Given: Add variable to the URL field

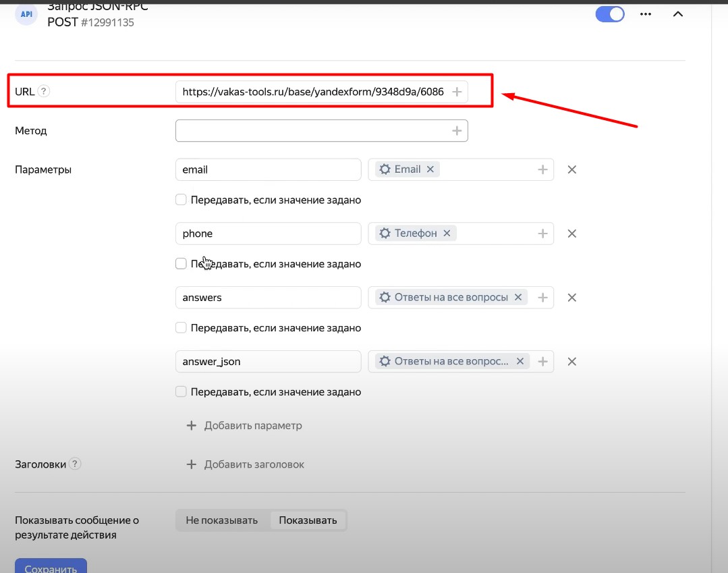Looking at the screenshot, I should pos(457,92).
